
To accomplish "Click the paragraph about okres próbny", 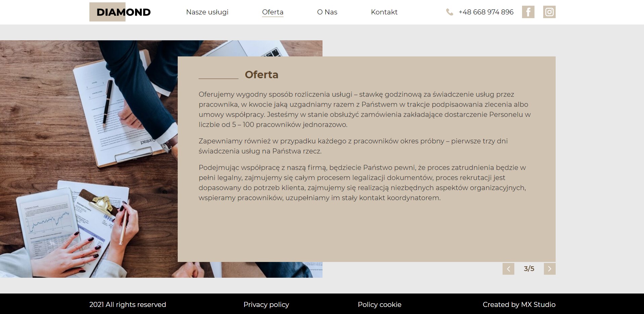I will click(353, 146).
